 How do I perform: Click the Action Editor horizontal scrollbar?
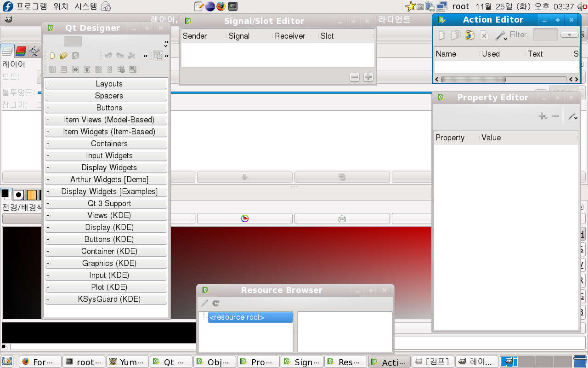[473, 79]
